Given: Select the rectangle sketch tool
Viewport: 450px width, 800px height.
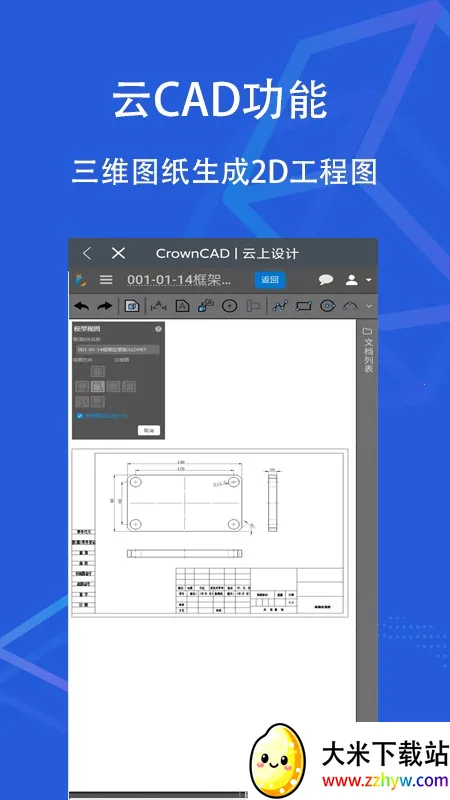Looking at the screenshot, I should [304, 306].
